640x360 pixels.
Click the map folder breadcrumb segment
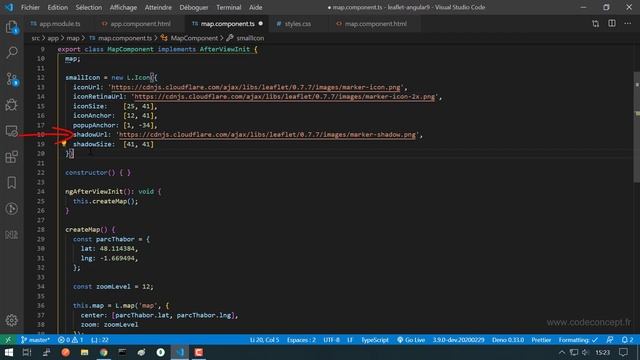point(73,38)
